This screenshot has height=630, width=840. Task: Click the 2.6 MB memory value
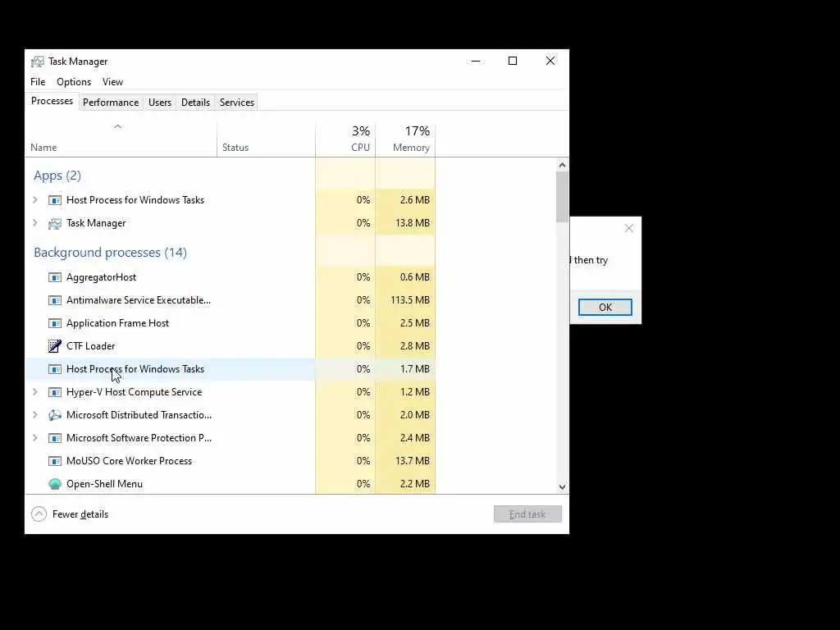click(x=415, y=200)
